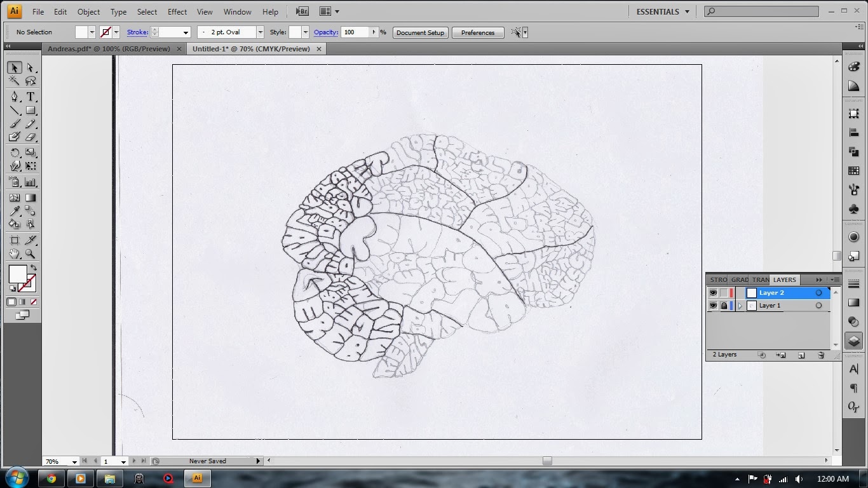Select the Lasso tool
868x488 pixels.
coord(31,81)
